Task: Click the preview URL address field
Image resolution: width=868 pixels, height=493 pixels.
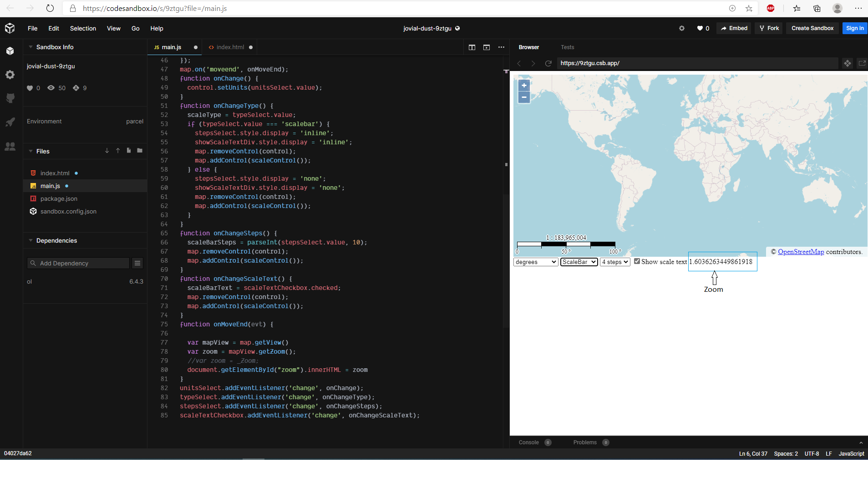Action: coord(697,63)
